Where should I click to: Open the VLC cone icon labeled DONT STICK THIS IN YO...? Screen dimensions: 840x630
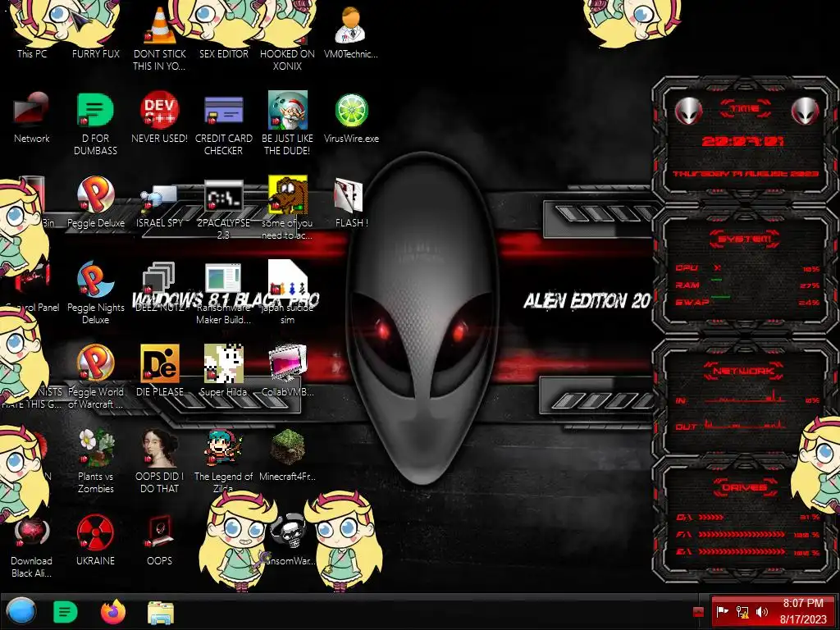coord(159,25)
